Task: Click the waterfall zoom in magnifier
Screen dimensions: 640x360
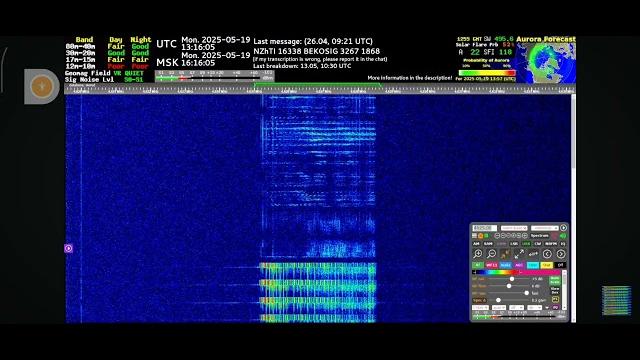Action: click(x=478, y=254)
